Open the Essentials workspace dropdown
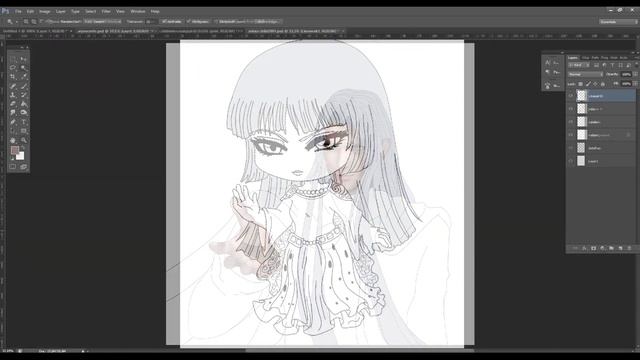This screenshot has height=360, width=640. pos(618,21)
